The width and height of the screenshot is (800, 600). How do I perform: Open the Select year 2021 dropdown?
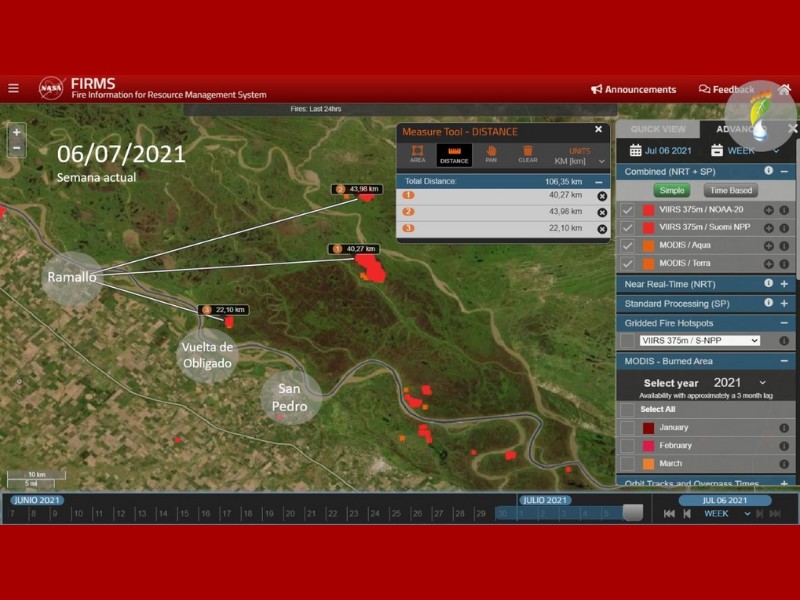tap(739, 383)
